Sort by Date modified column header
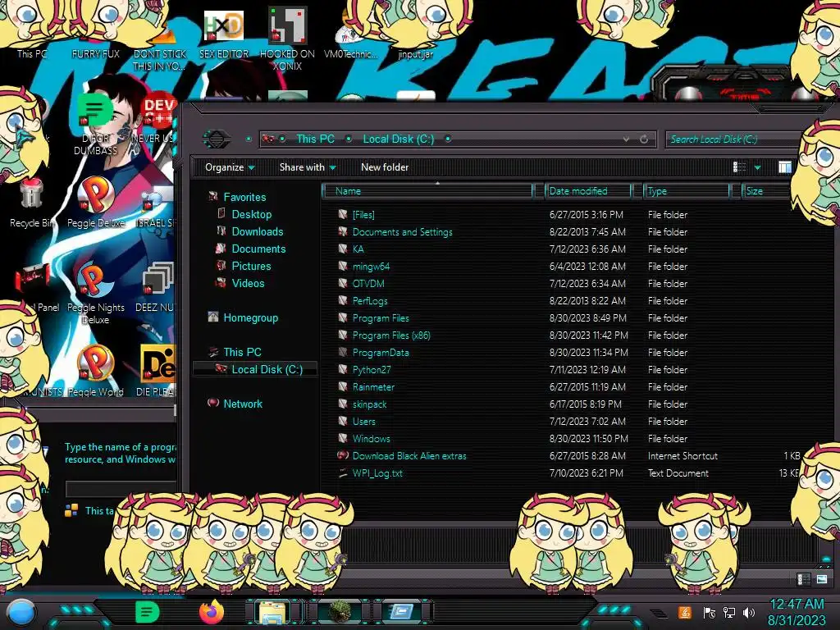Viewport: 840px width, 630px height. 587,191
